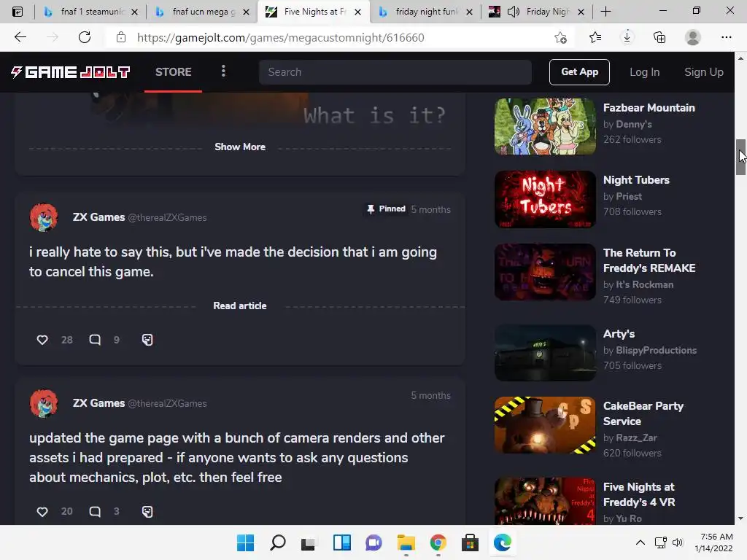Image resolution: width=747 pixels, height=560 pixels.
Task: Mute the Friday Night tab speaker icon
Action: (x=513, y=12)
